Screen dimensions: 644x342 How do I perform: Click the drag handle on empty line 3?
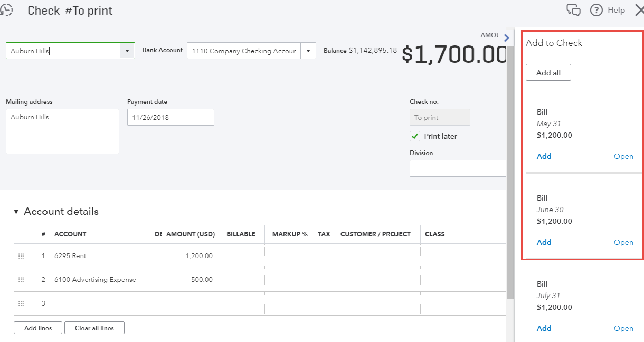tap(21, 303)
